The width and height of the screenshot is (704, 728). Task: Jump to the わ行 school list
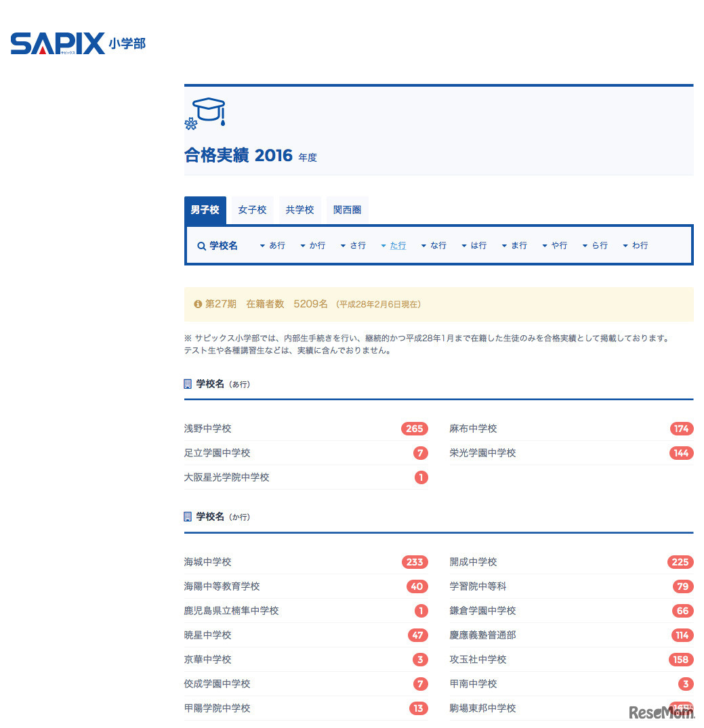tap(636, 246)
